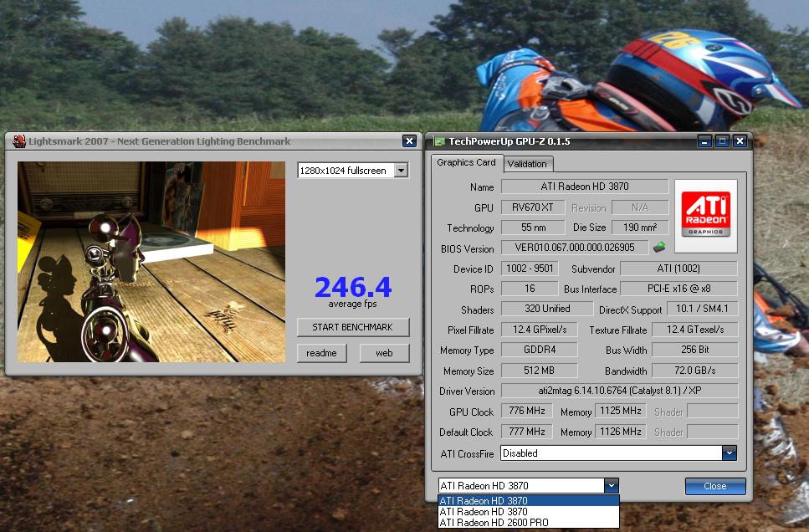
Task: Click the Revision value N/A
Action: [640, 207]
